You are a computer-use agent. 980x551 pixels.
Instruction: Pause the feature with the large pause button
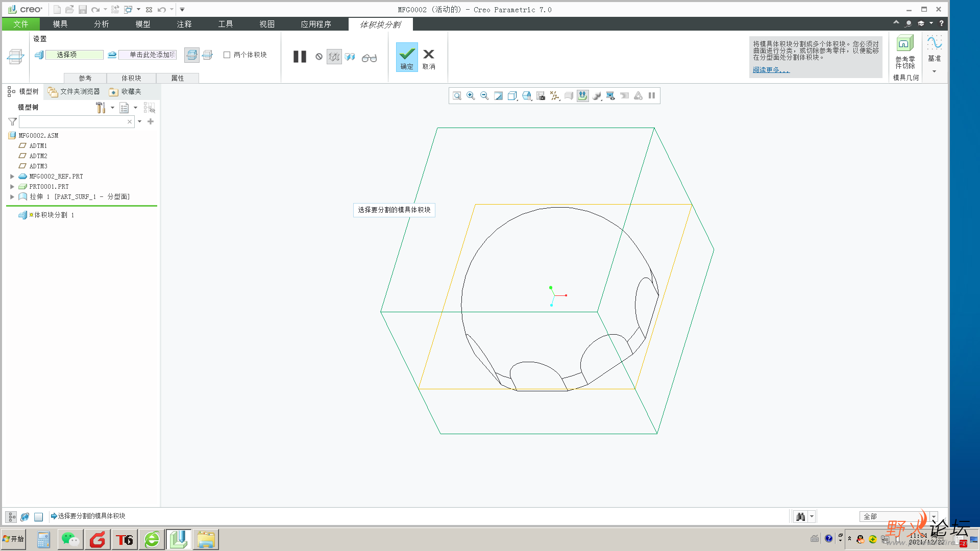pyautogui.click(x=300, y=57)
